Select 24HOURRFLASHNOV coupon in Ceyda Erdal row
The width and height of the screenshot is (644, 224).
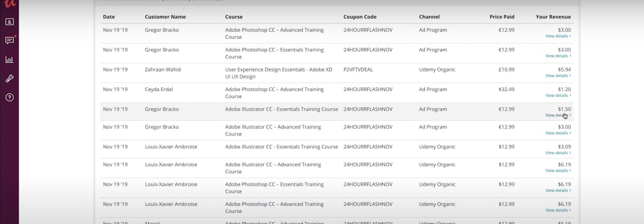(x=368, y=89)
